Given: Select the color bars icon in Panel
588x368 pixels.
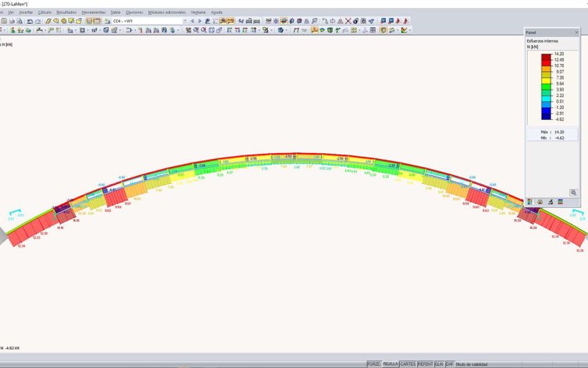Looking at the screenshot, I should tap(560, 202).
